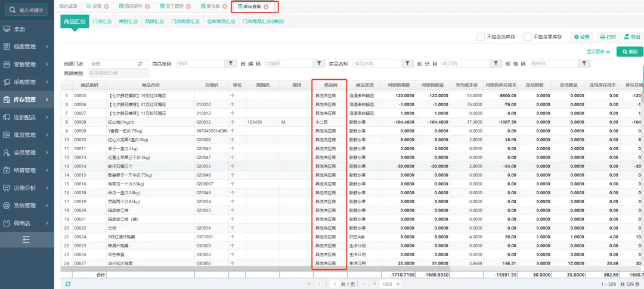644x289 pixels.
Task: Enable the 不包含零库存 checkbox
Action: (527, 37)
